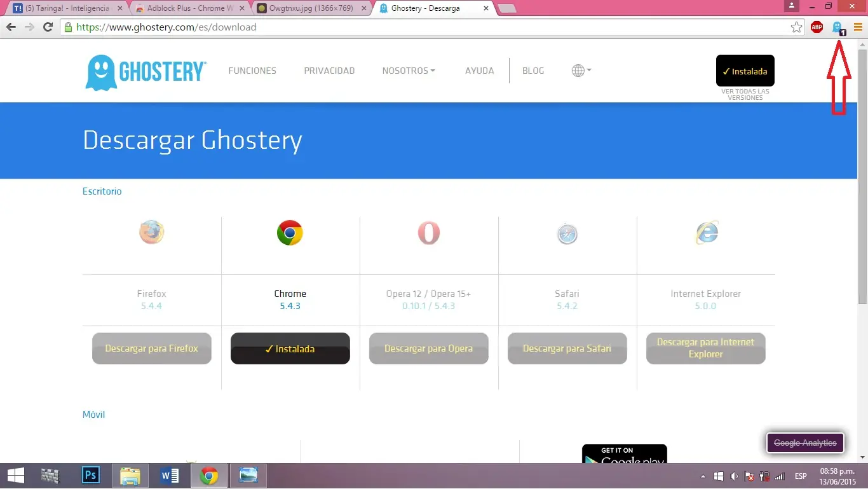Click Descargar para Safari button
The height and width of the screenshot is (489, 868).
tap(567, 348)
